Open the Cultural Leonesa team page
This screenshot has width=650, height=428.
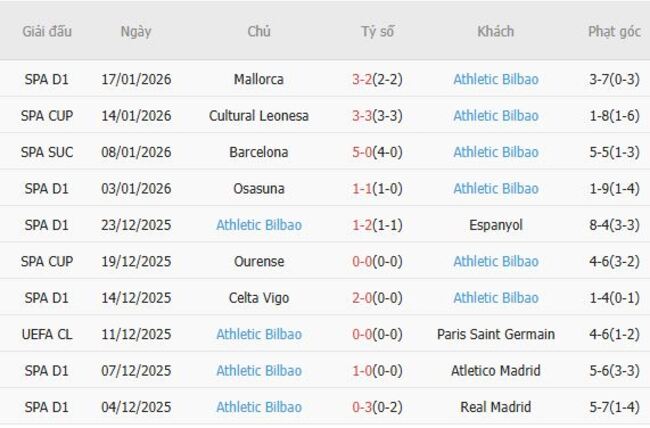click(x=258, y=116)
